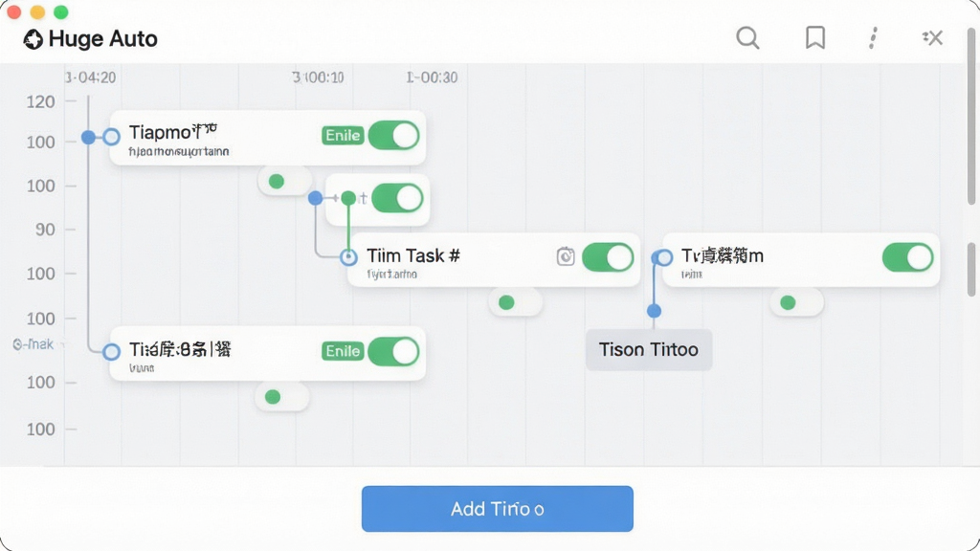Disable the switch on card above Tison Tirtoo
This screenshot has height=551, width=980.
click(x=907, y=256)
